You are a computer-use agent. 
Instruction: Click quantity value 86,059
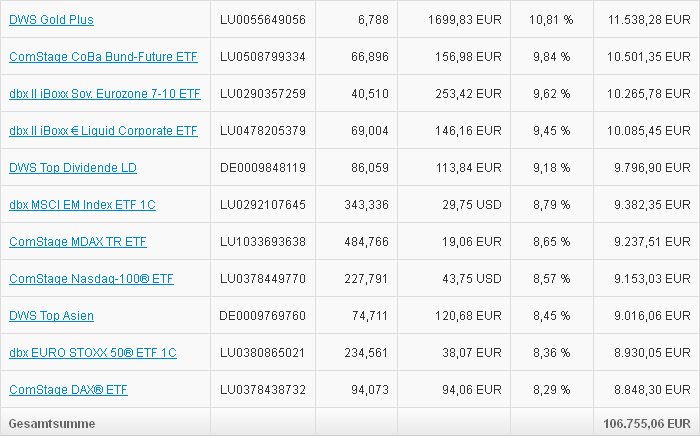point(370,168)
